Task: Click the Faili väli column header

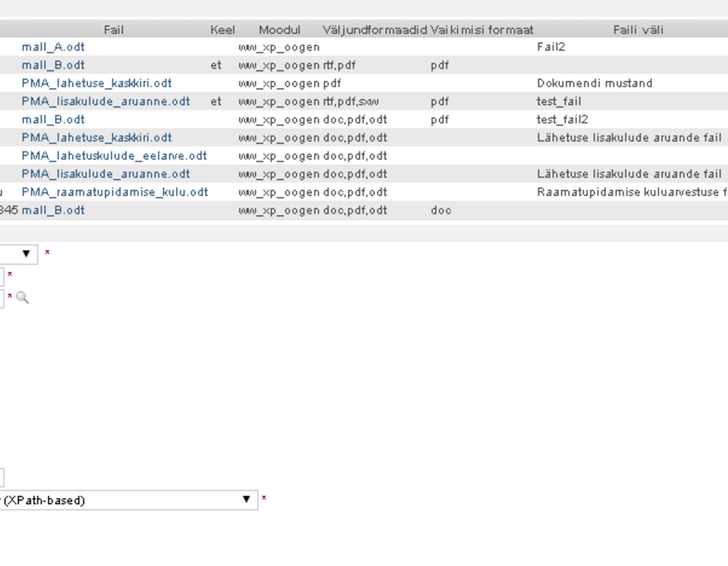Action: tap(638, 30)
